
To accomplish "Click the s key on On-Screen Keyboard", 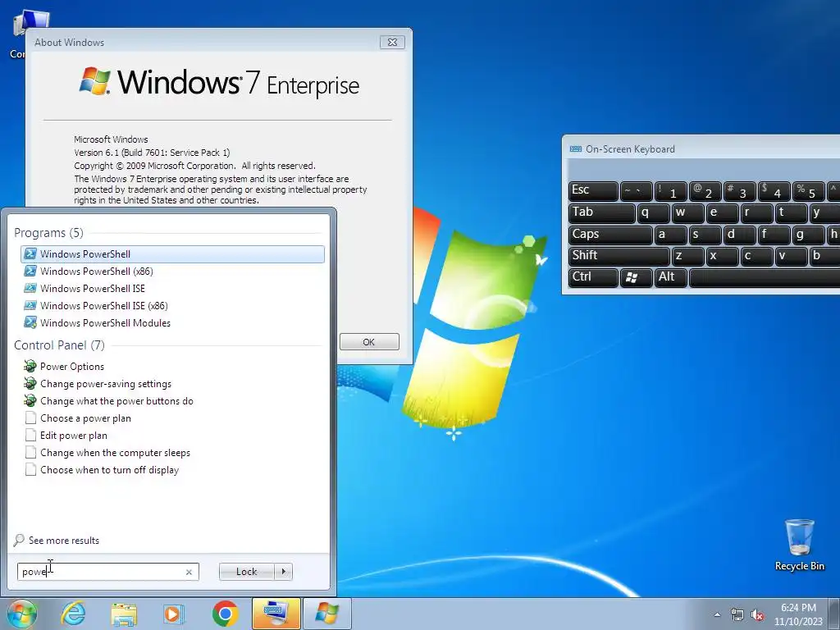I will (x=705, y=234).
